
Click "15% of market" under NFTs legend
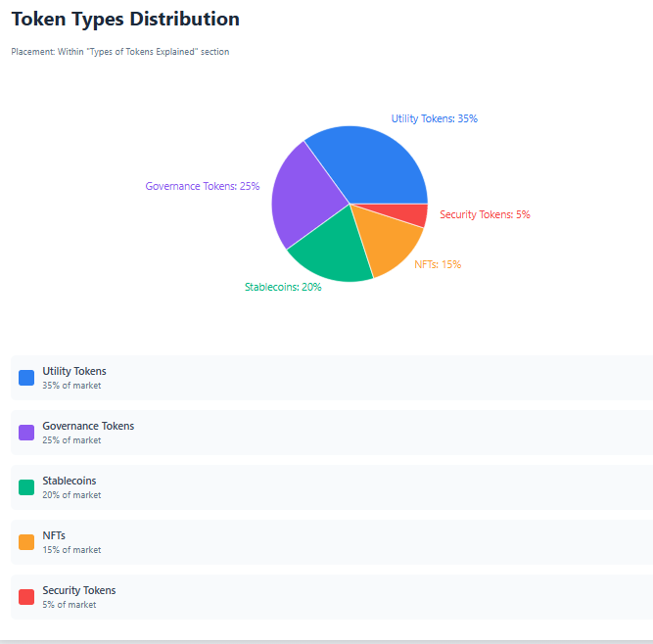tap(71, 550)
